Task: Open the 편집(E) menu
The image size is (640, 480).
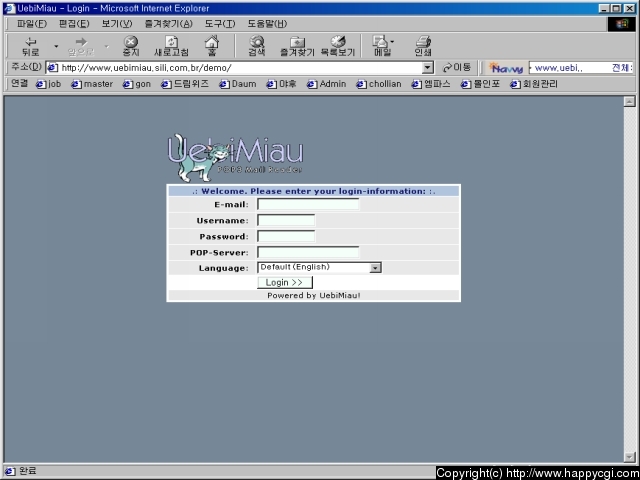Action: [x=74, y=24]
